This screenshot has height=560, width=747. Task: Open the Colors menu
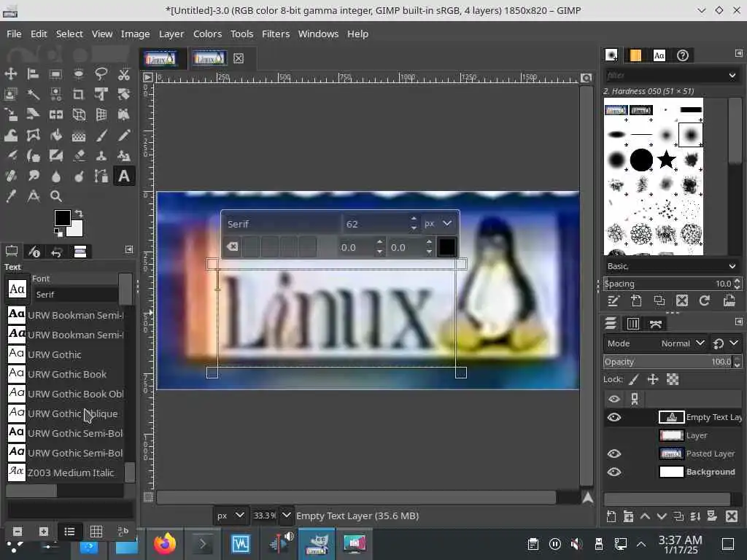(x=207, y=34)
